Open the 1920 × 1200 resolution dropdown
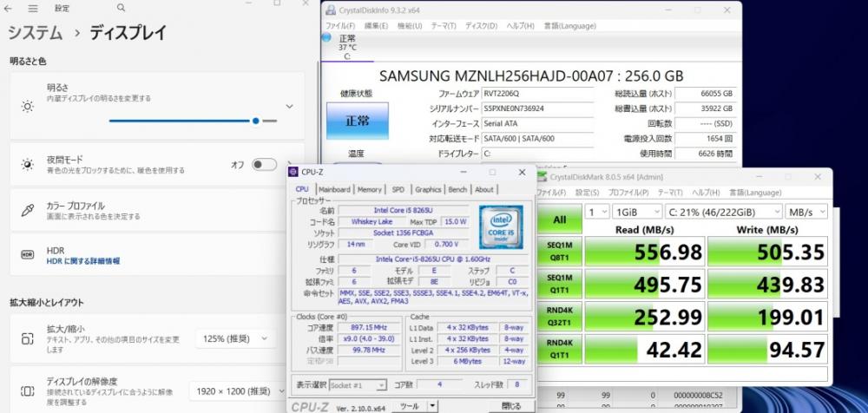 238,391
